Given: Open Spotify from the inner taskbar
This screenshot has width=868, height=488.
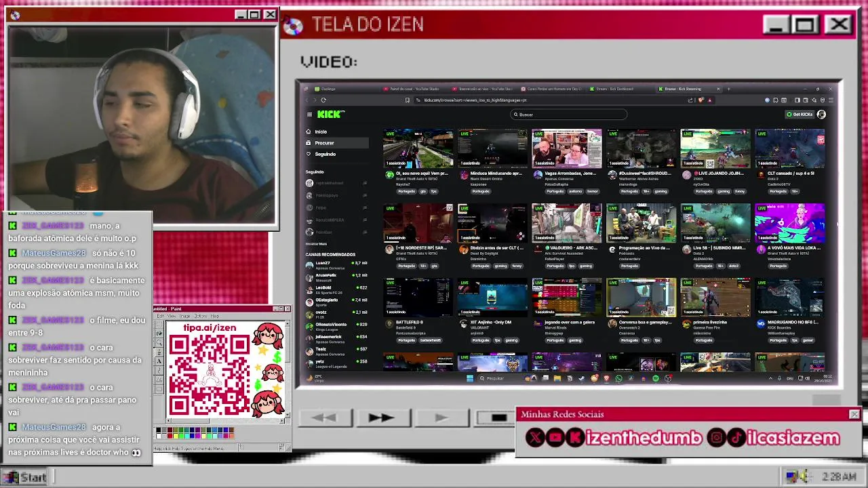Looking at the screenshot, I should 655,378.
